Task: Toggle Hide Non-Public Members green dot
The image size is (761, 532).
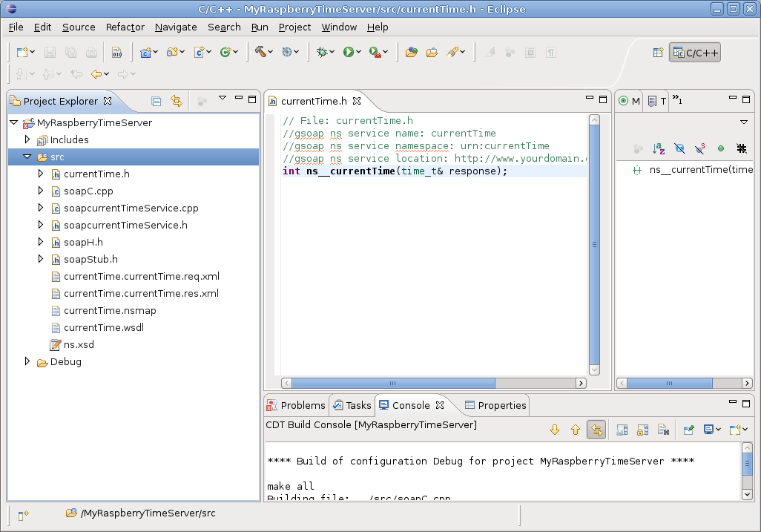Action: tap(721, 148)
